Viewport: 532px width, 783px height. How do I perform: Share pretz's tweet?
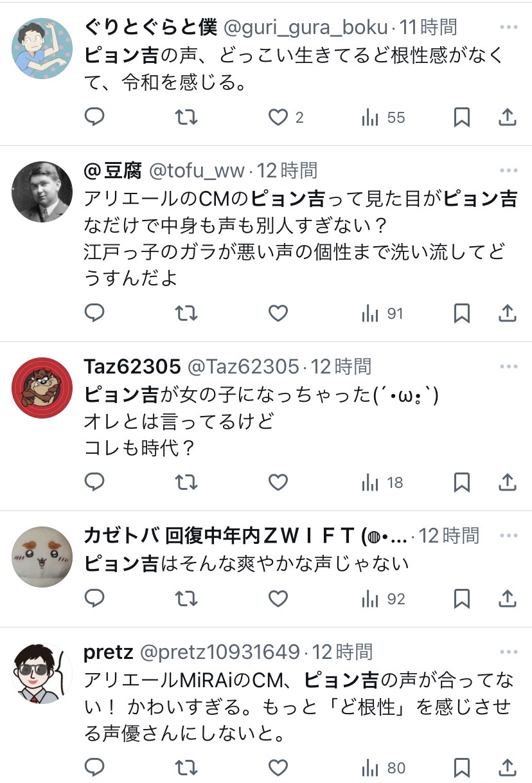508,768
